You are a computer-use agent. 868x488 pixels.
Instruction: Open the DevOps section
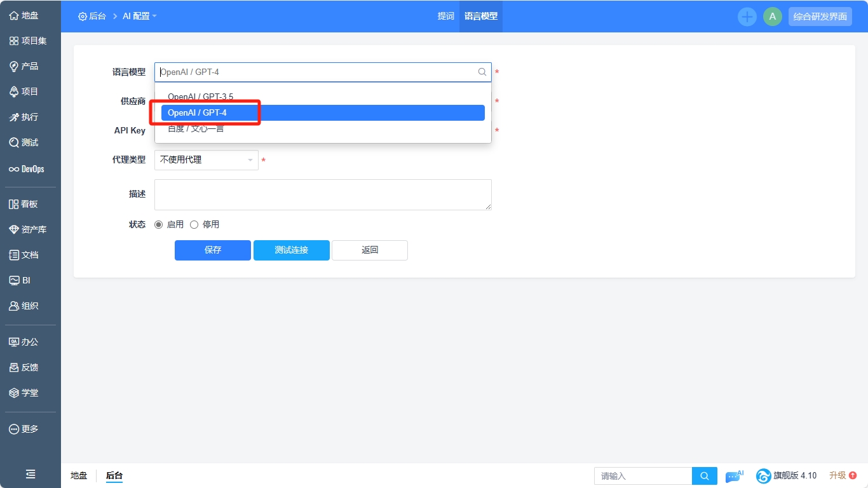click(29, 169)
